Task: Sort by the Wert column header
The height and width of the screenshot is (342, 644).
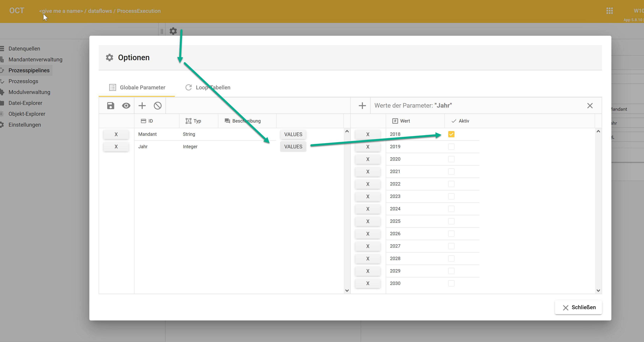Action: pos(405,121)
